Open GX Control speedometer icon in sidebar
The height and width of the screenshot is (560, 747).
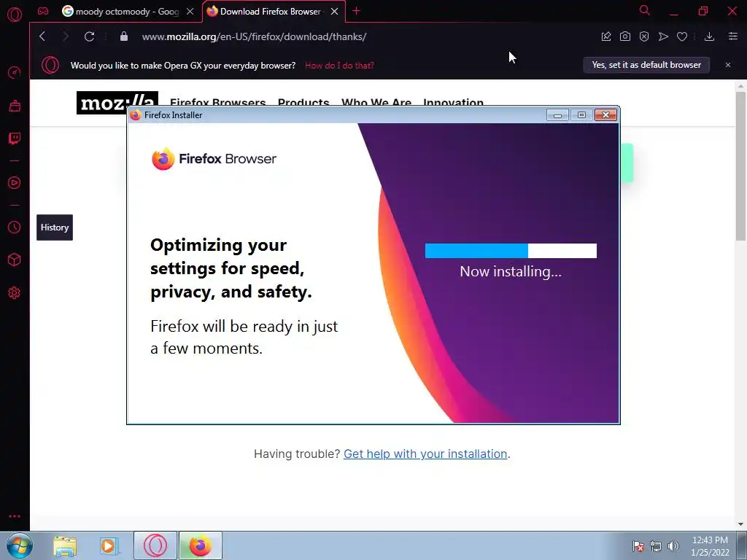[15, 72]
